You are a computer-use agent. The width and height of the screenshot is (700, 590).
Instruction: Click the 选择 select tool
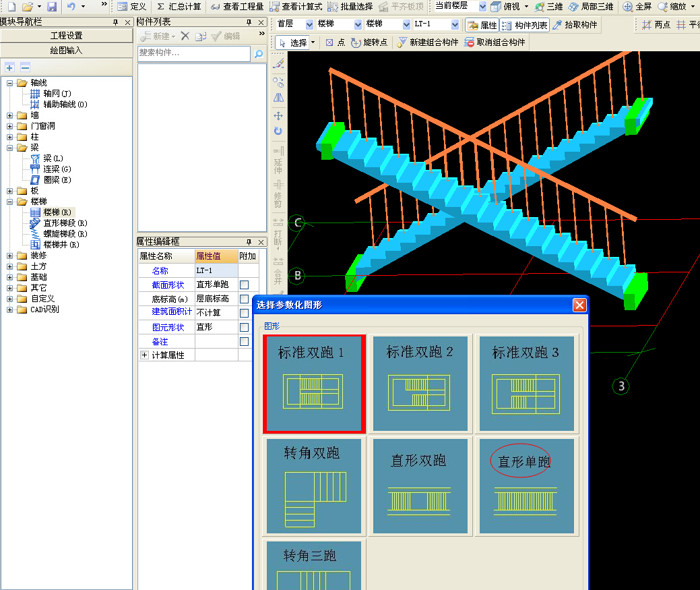(x=293, y=42)
